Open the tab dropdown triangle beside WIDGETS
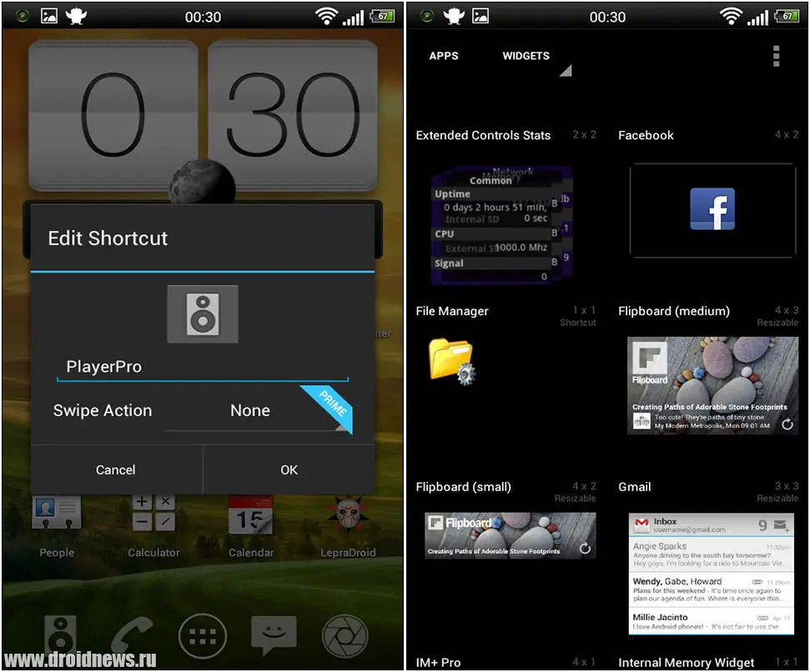 pyautogui.click(x=566, y=70)
